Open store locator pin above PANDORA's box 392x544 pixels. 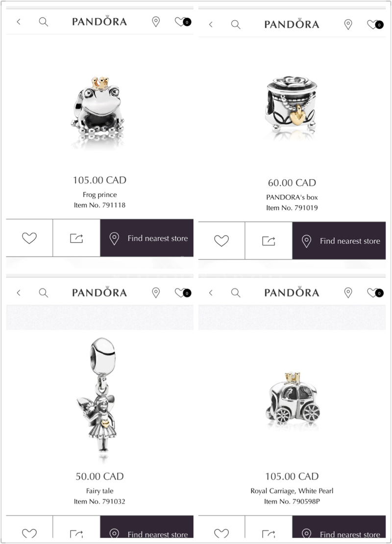(x=348, y=25)
